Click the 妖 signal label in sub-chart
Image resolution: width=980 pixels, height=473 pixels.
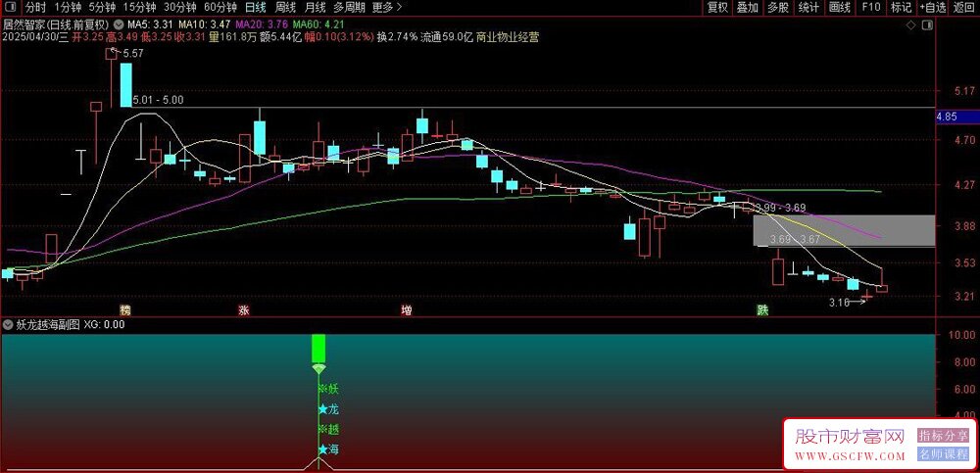click(328, 389)
